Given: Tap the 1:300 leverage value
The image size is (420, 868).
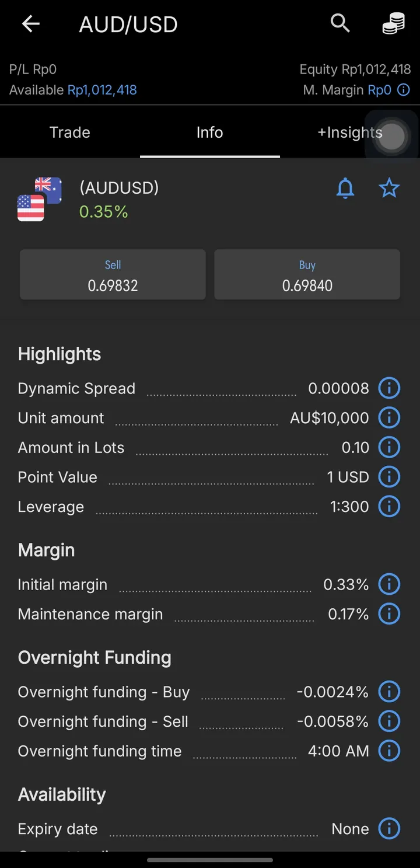Looking at the screenshot, I should [350, 507].
